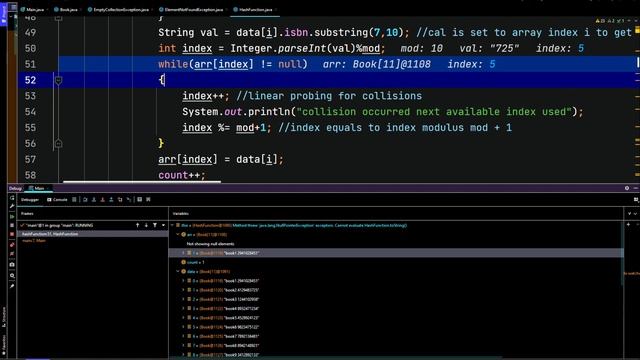This screenshot has height=360, width=640.
Task: Expand data element 0 book1
Action: (183, 281)
